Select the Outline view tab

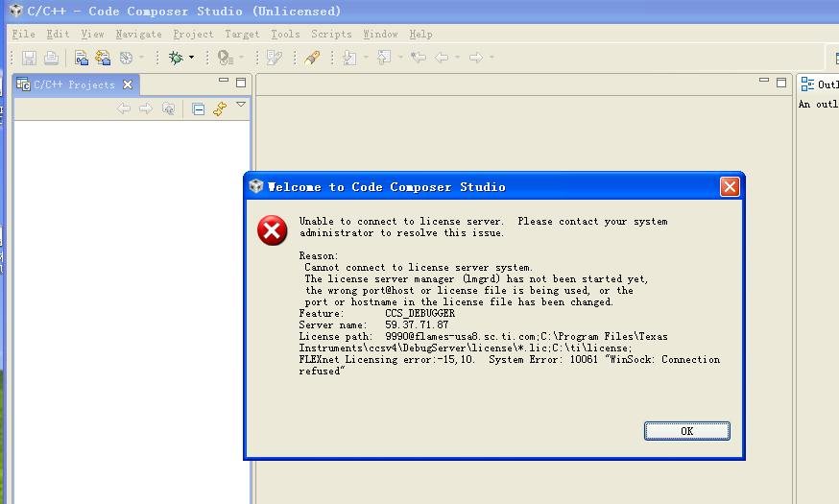click(x=819, y=84)
